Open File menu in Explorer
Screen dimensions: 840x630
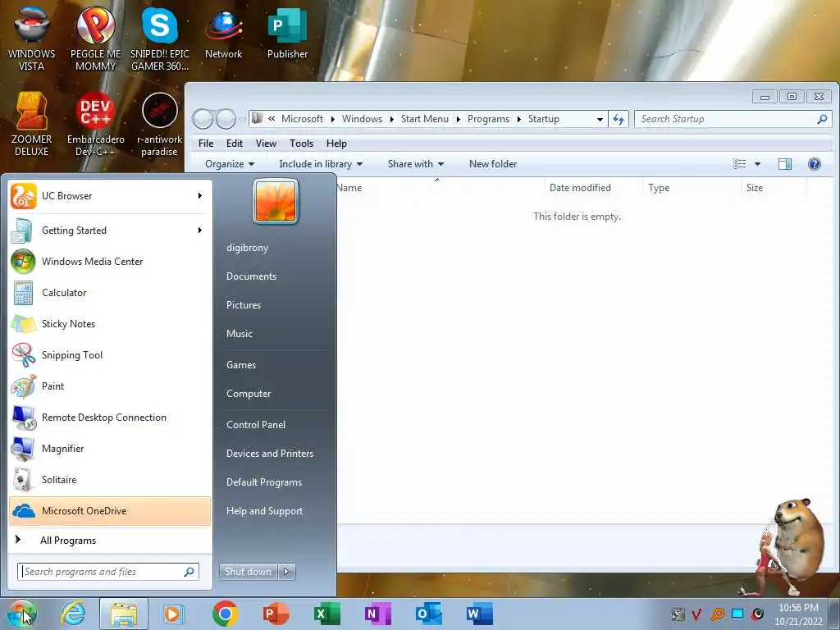(x=206, y=144)
